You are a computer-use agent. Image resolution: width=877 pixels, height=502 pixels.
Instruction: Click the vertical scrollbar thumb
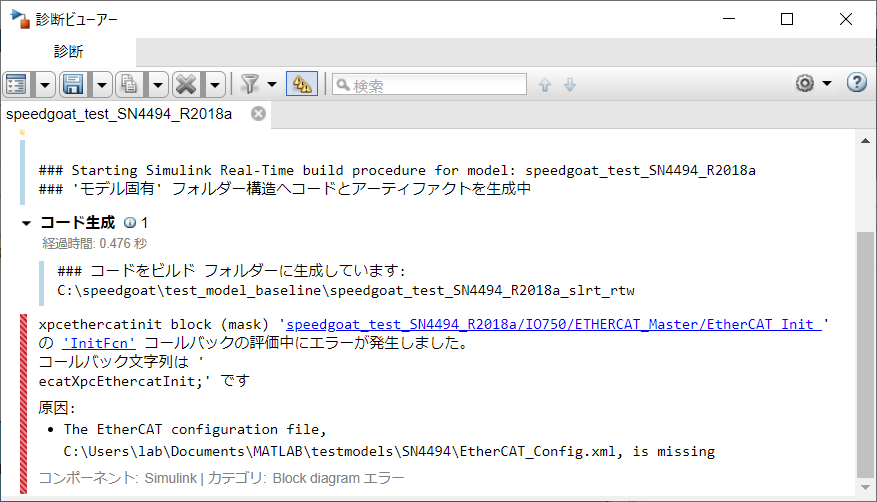(865, 354)
